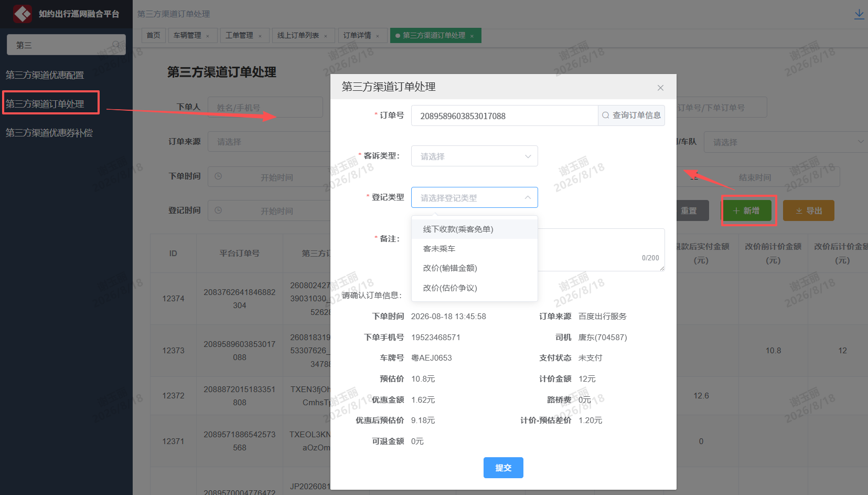Click ID cell 12374
Viewport: 868px width, 495px height.
(x=173, y=298)
